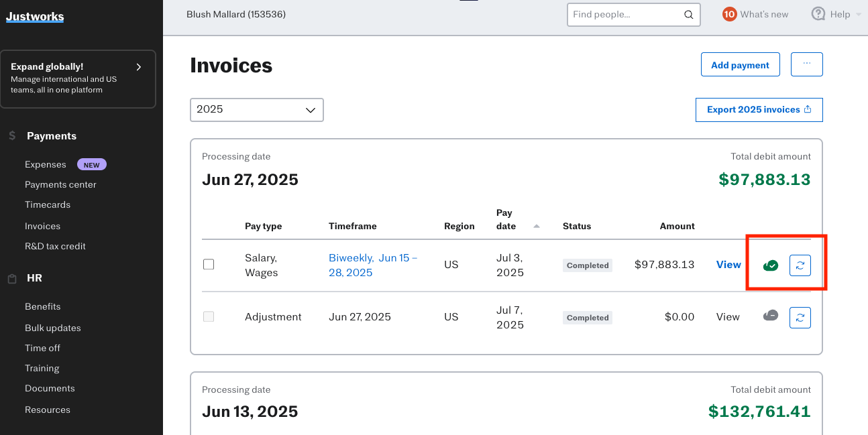Click the refresh icon in Adjustment row
Image resolution: width=868 pixels, height=435 pixels.
[800, 318]
